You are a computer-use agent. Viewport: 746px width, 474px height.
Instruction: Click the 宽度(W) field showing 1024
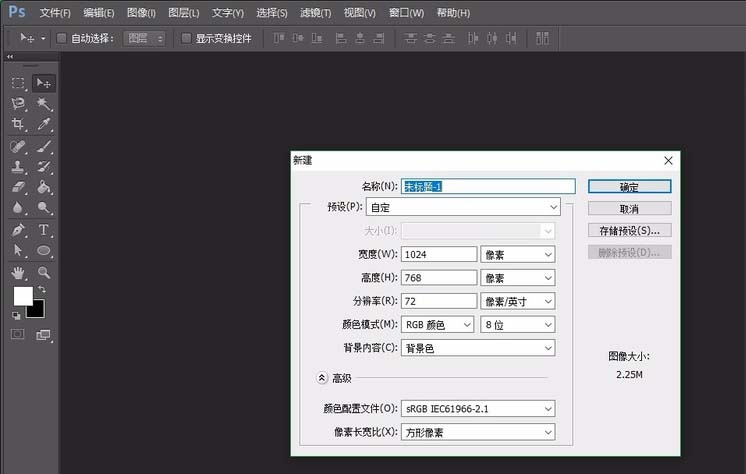pyautogui.click(x=439, y=254)
